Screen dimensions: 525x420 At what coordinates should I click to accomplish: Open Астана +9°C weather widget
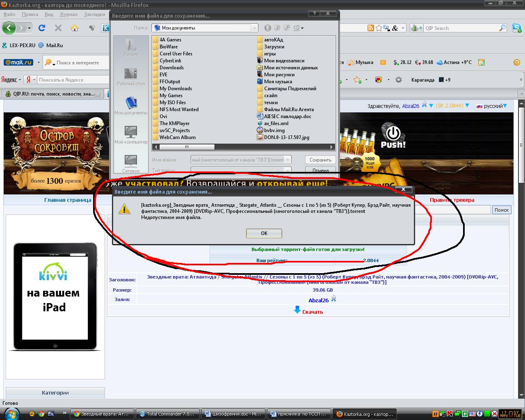[x=454, y=62]
